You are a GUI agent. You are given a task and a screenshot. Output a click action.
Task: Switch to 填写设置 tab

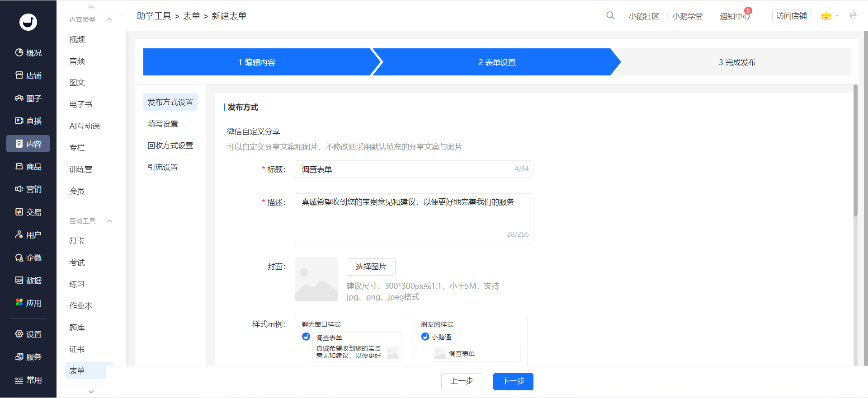pos(163,124)
